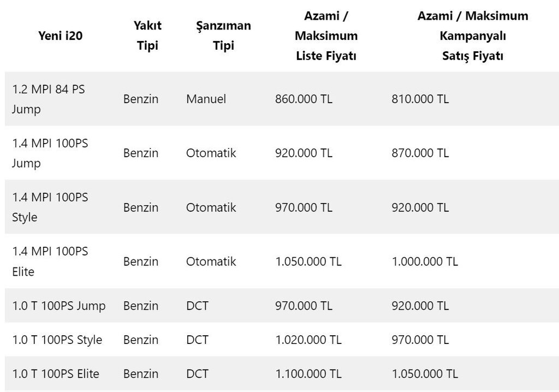Click the 1.4 MPI 100PS Elite model

tap(50, 262)
